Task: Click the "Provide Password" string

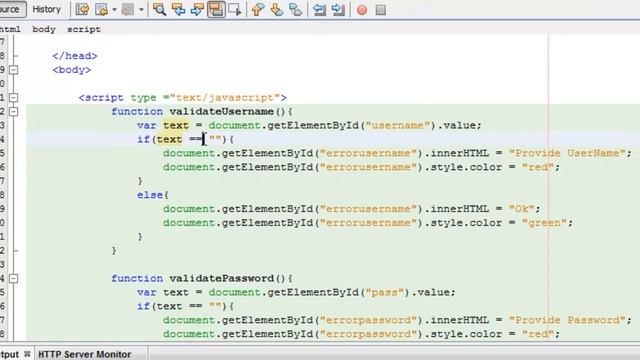Action: (567, 320)
